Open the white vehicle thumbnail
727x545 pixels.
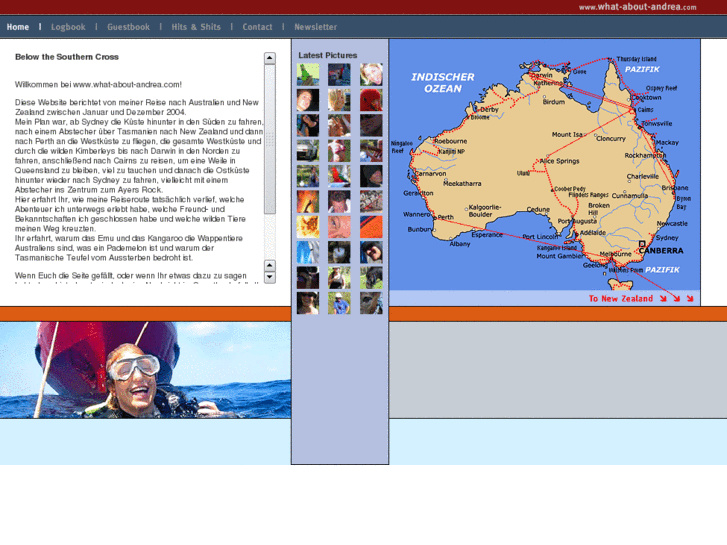pos(308,151)
